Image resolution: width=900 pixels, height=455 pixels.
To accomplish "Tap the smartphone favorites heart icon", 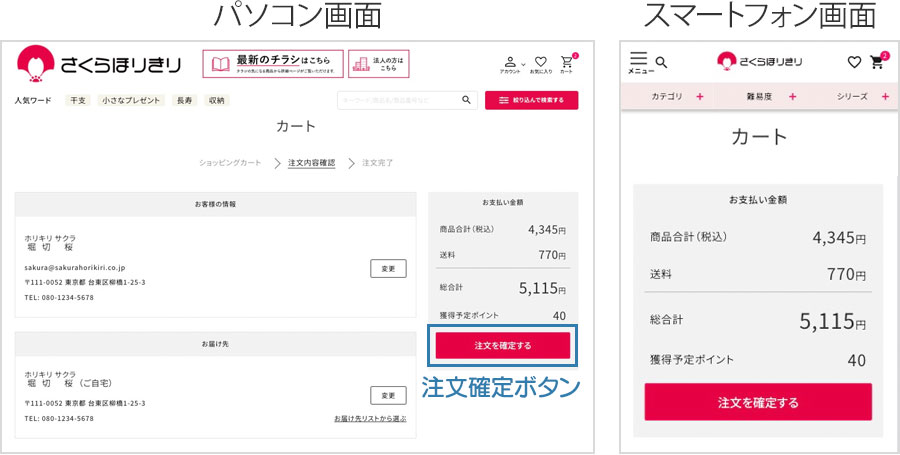I will pos(853,62).
